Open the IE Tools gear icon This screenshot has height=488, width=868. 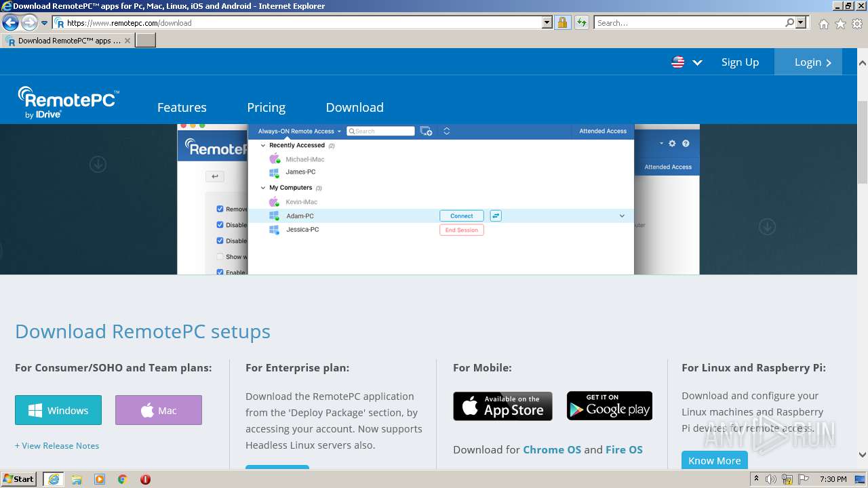coord(857,24)
